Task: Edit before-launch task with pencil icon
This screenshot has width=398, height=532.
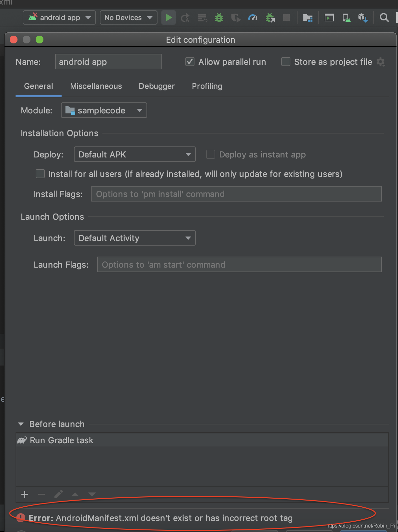Action: point(58,494)
